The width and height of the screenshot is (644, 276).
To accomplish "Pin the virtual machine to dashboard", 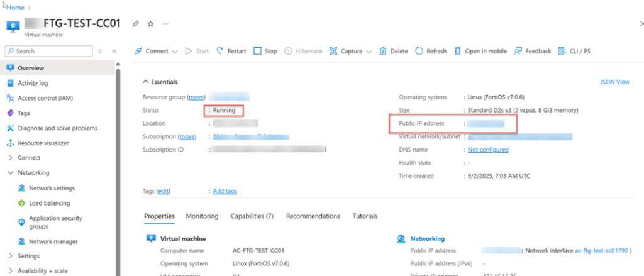I will 135,24.
